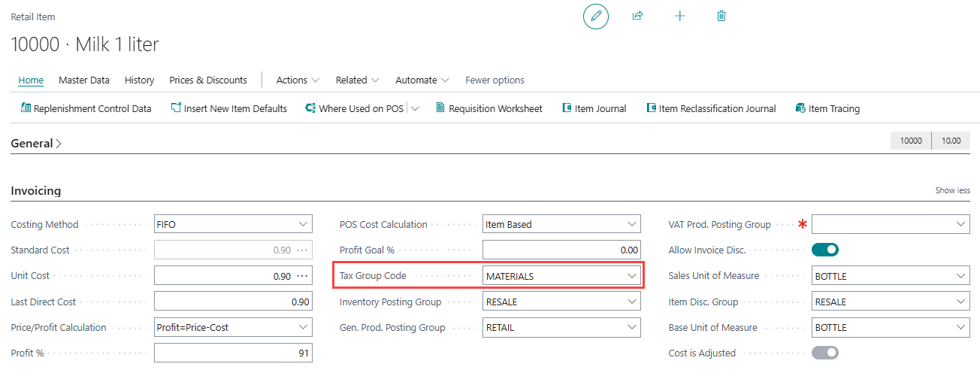Toggle the Cost is Adjusted switch
This screenshot has width=980, height=376.
click(x=825, y=353)
